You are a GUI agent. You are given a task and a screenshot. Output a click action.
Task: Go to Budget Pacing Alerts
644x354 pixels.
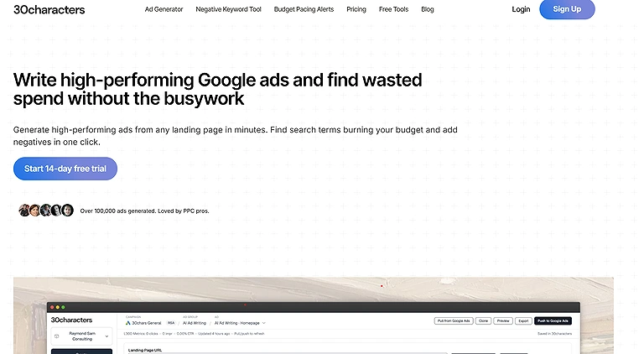pyautogui.click(x=304, y=9)
